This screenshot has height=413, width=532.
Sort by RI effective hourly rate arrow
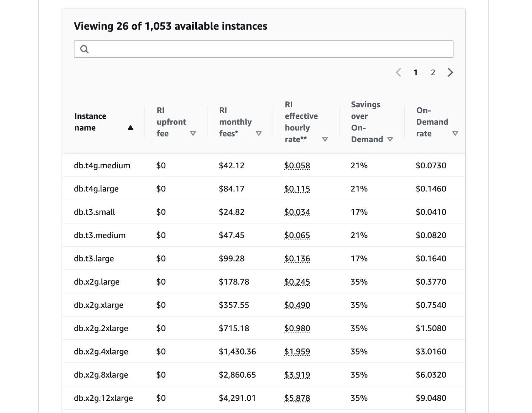(x=325, y=139)
